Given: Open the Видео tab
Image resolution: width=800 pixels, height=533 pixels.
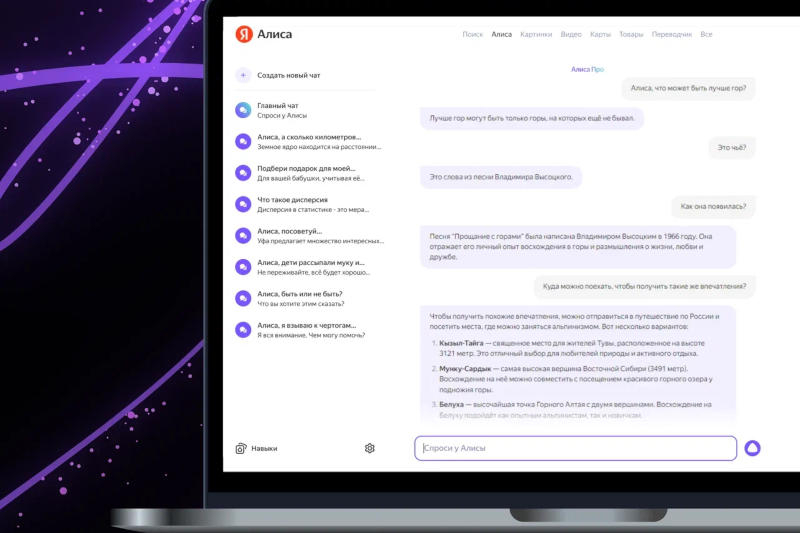Looking at the screenshot, I should (571, 34).
